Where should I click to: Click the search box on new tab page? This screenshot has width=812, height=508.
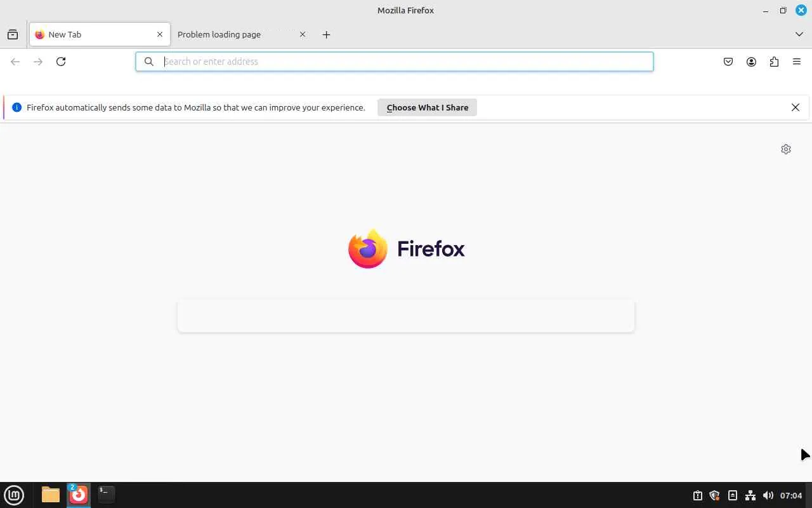click(x=406, y=316)
